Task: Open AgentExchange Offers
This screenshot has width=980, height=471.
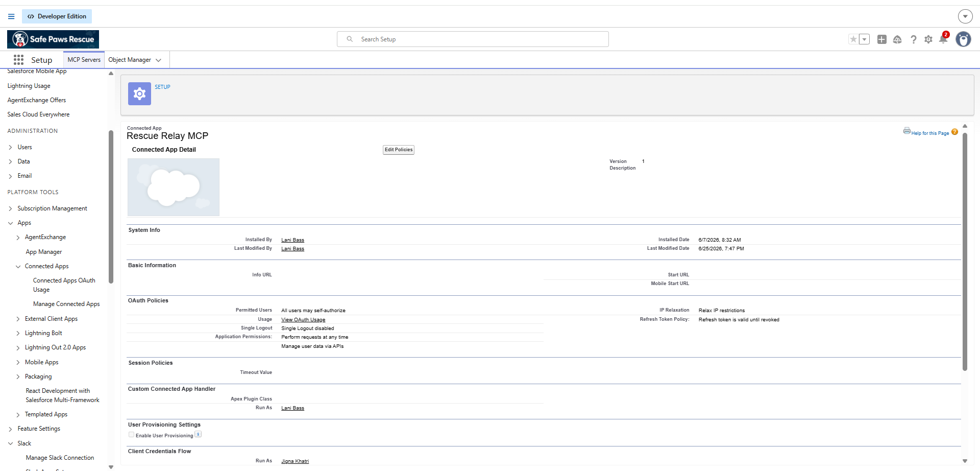Action: click(37, 100)
